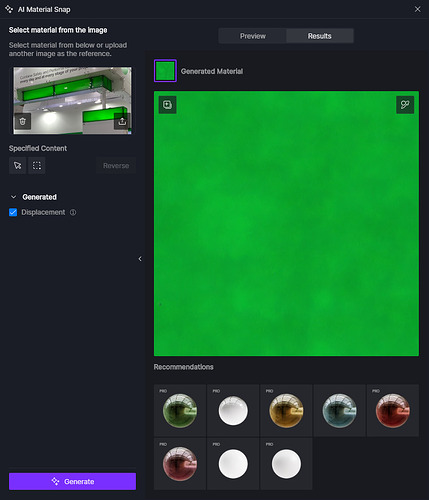The width and height of the screenshot is (429, 500).
Task: Choose the green glass recommended material
Action: pos(180,410)
